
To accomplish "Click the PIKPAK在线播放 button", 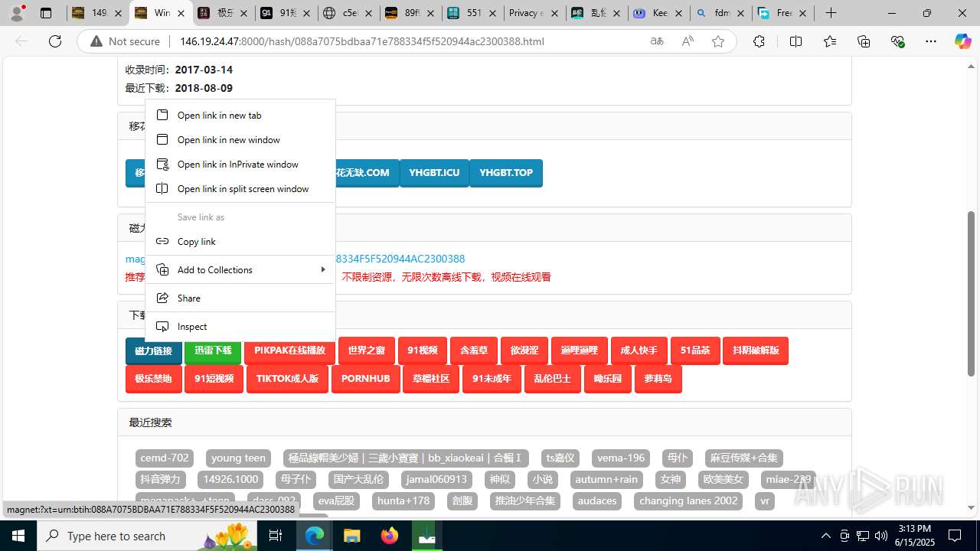I will (289, 350).
